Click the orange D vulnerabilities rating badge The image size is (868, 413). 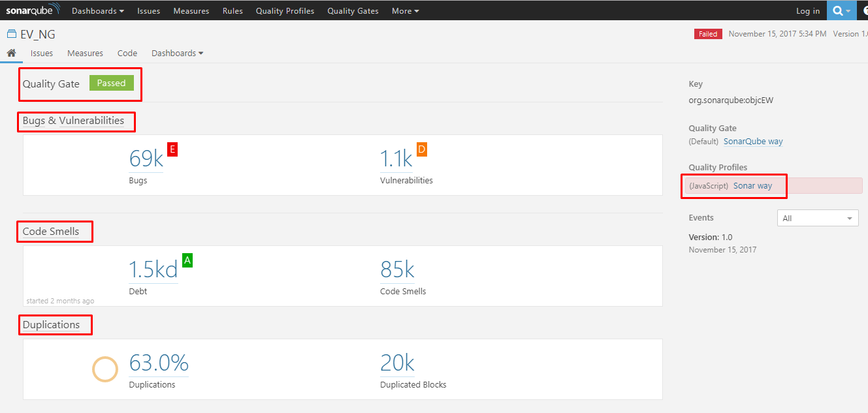[422, 149]
